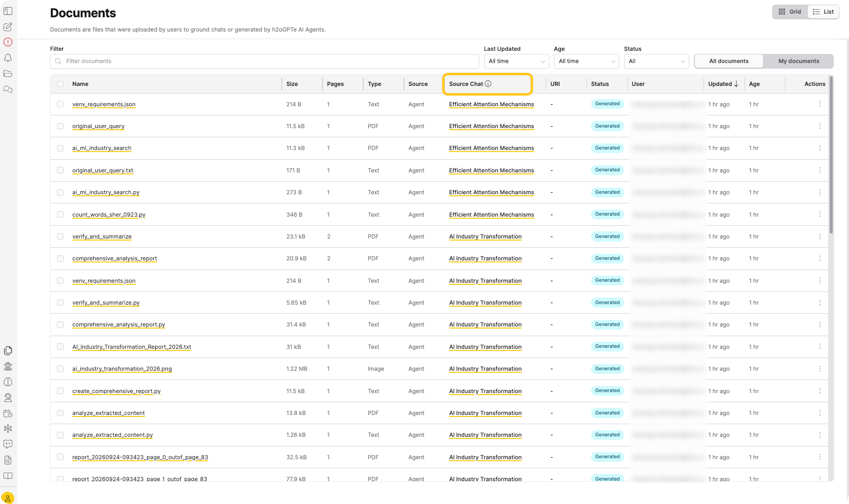This screenshot has width=849, height=504.
Task: Open the agents robot icon in sidebar
Action: 8,366
